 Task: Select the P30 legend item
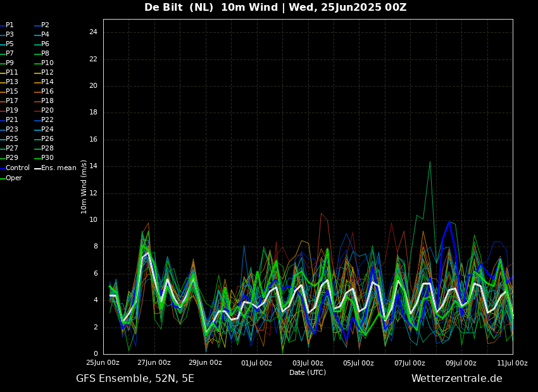[44, 157]
